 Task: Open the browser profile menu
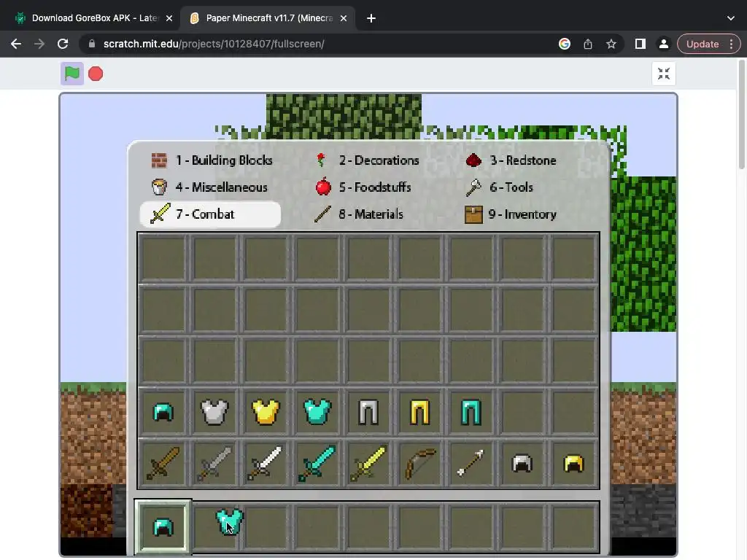tap(663, 44)
